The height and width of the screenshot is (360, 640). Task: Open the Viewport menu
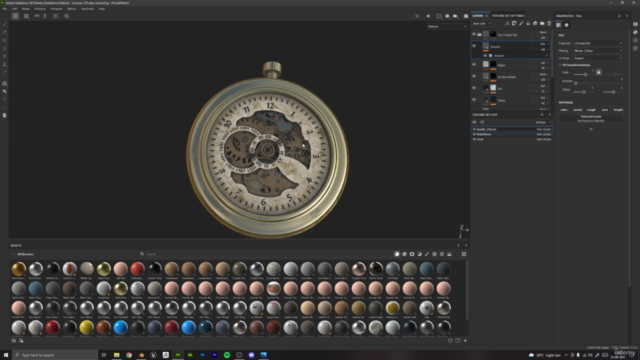[x=56, y=9]
